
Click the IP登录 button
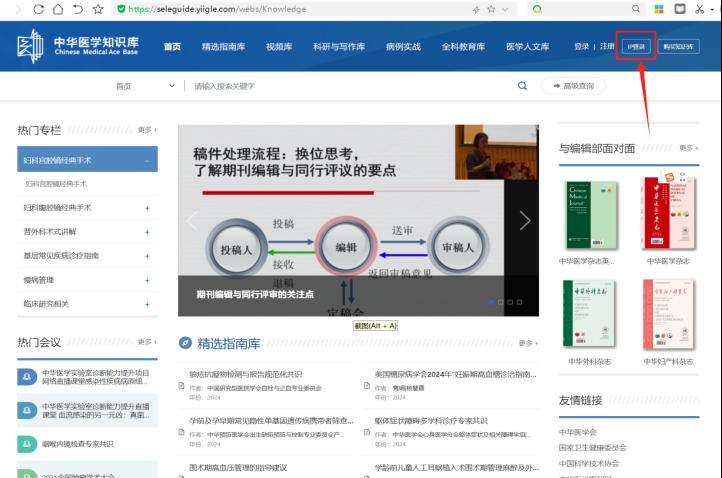tap(635, 47)
